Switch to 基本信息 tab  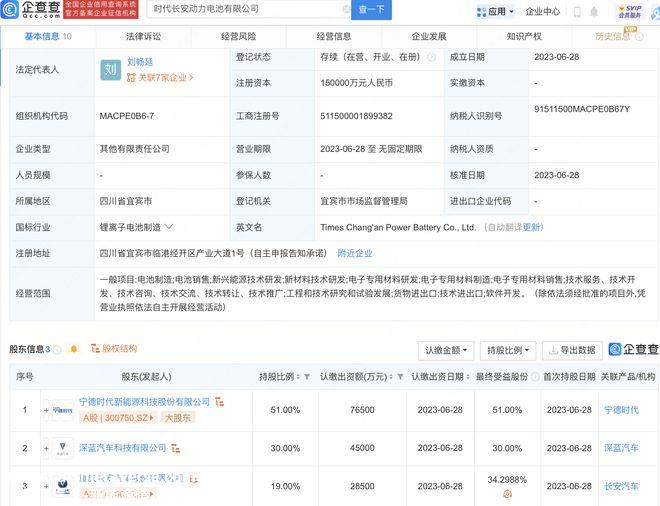48,37
